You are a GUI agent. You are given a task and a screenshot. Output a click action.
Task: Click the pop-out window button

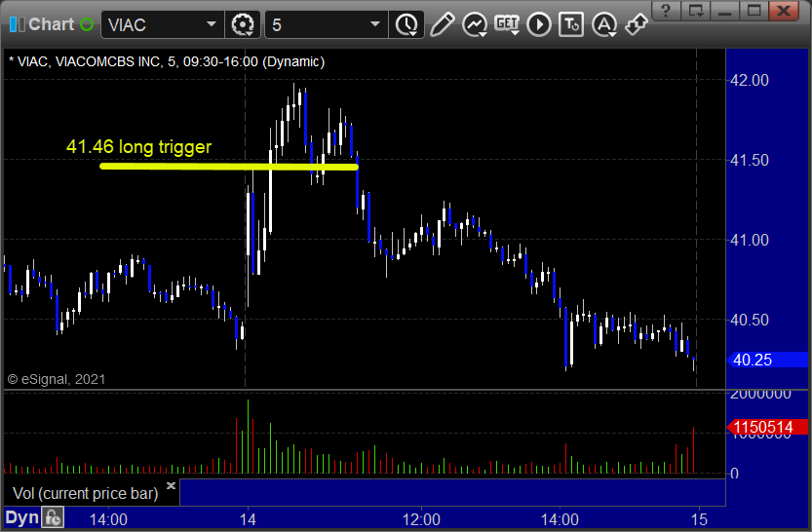coord(695,11)
